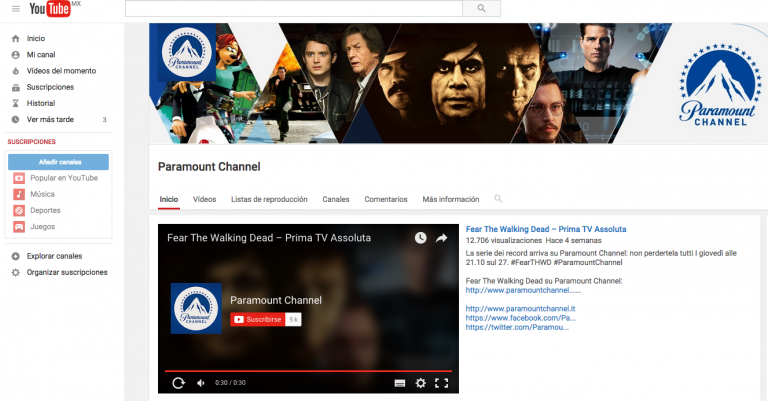The width and height of the screenshot is (768, 401).
Task: Open Historial in the sidebar
Action: pyautogui.click(x=41, y=103)
